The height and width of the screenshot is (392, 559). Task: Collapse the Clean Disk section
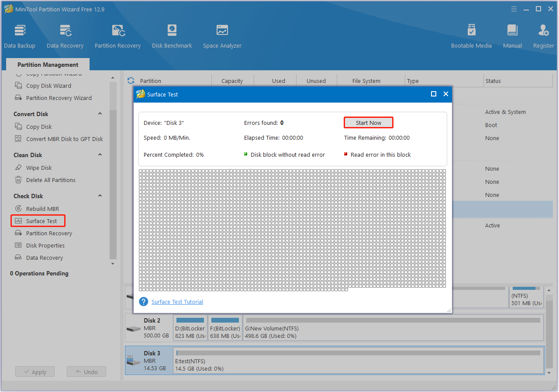coord(100,155)
